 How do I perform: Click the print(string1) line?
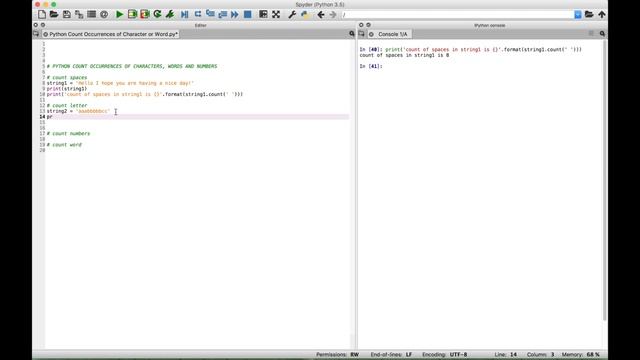(x=67, y=89)
